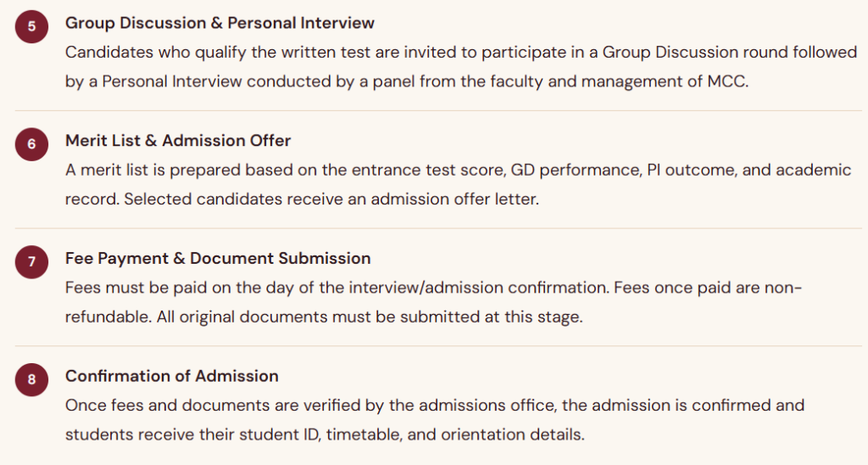Image resolution: width=868 pixels, height=465 pixels.
Task: Click the step 5 number badge
Action: click(x=31, y=26)
